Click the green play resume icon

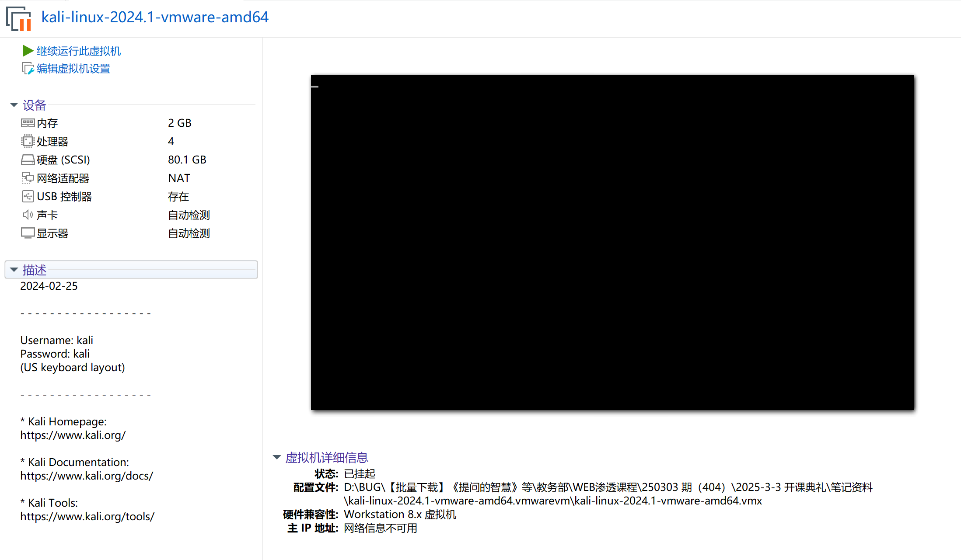[28, 51]
